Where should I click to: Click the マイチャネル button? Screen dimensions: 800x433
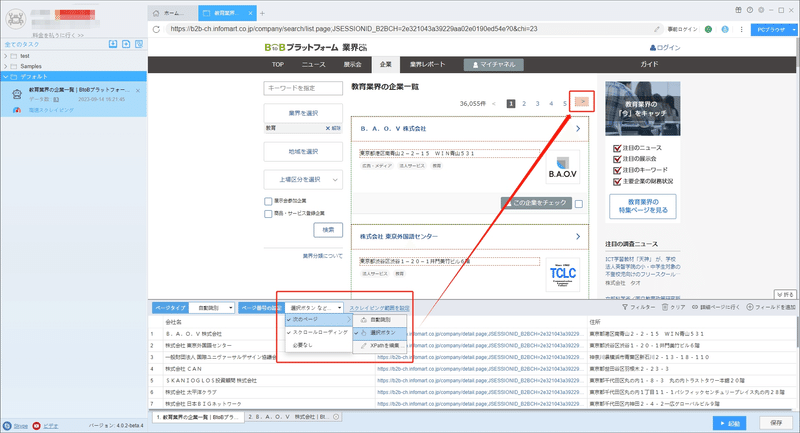click(x=493, y=65)
